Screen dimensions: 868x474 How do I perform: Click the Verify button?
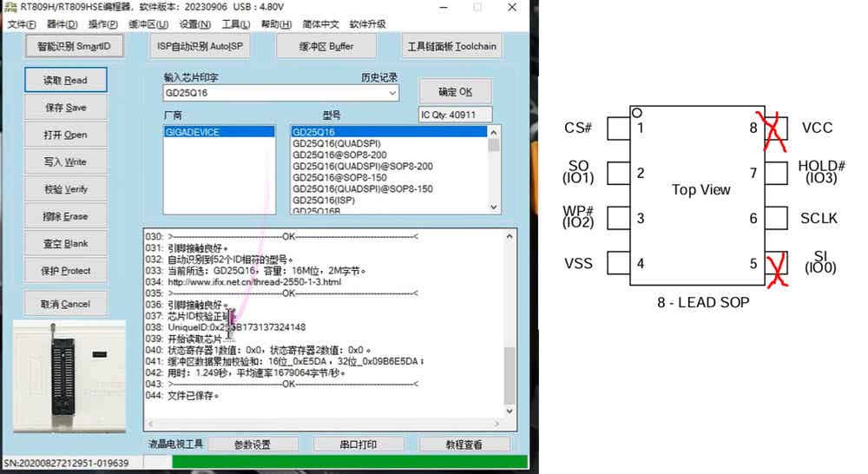coord(65,189)
